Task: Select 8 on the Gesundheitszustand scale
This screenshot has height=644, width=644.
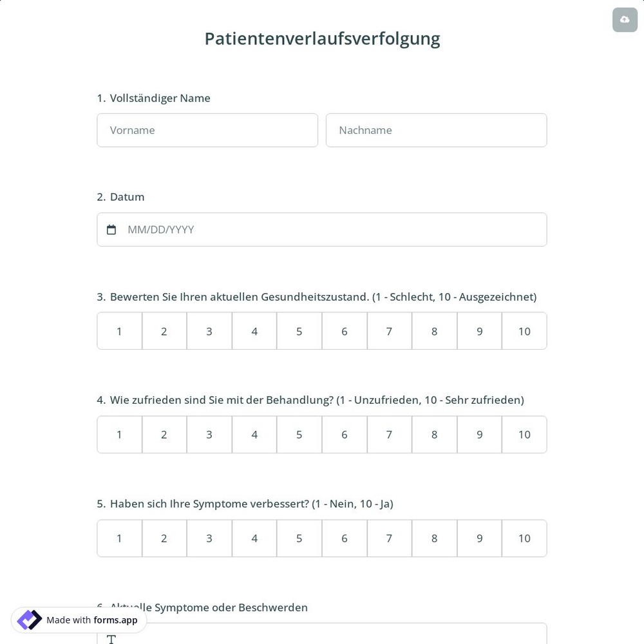Action: click(434, 331)
